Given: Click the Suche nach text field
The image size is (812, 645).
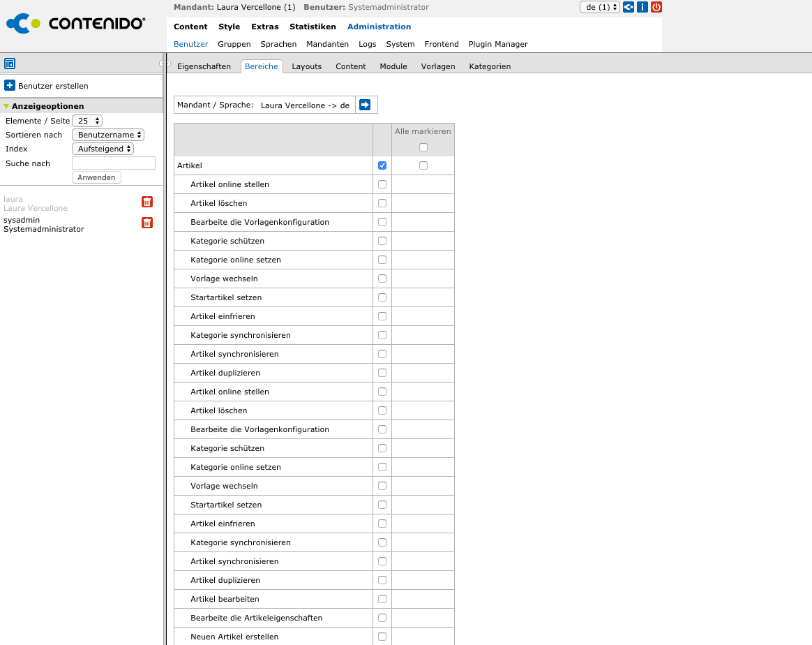Looking at the screenshot, I should click(x=114, y=163).
